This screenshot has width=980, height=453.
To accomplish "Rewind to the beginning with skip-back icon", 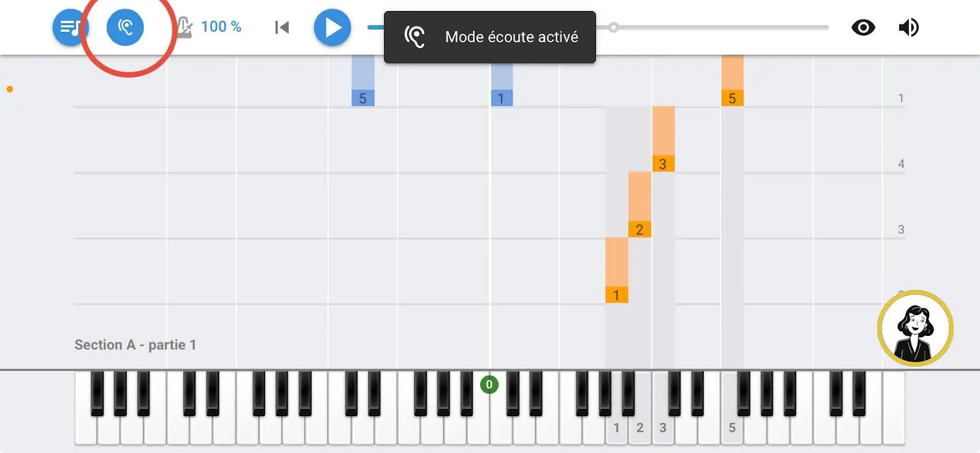I will pos(282,27).
